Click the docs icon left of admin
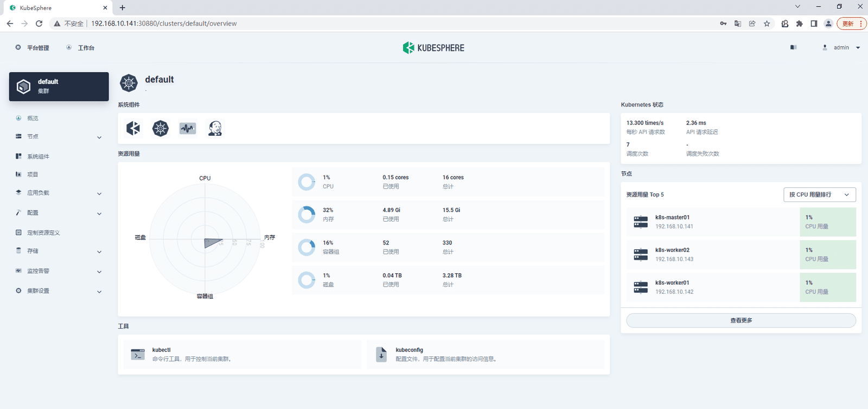The height and width of the screenshot is (409, 868). [x=794, y=48]
